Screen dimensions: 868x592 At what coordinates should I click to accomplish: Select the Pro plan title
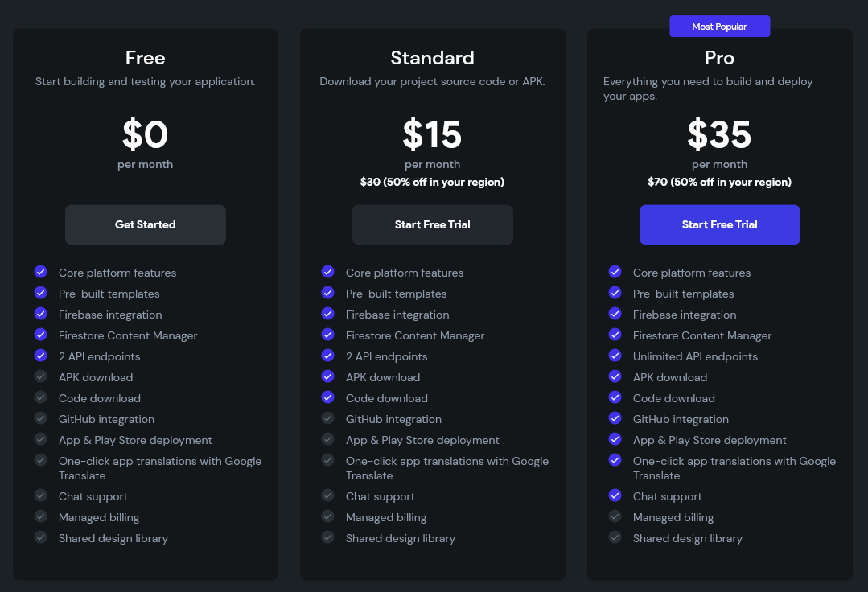tap(719, 58)
